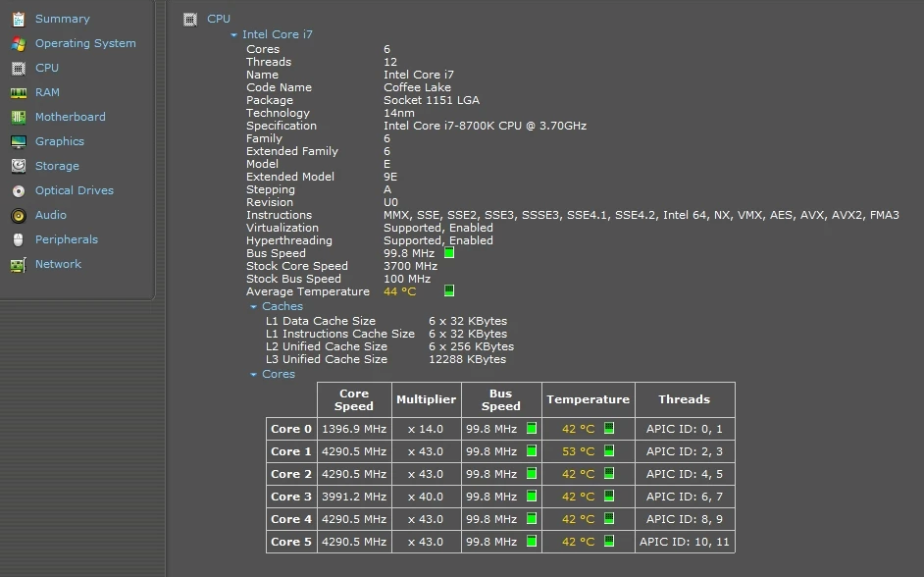Click the RAM module icon
The height and width of the screenshot is (577, 924).
click(19, 93)
